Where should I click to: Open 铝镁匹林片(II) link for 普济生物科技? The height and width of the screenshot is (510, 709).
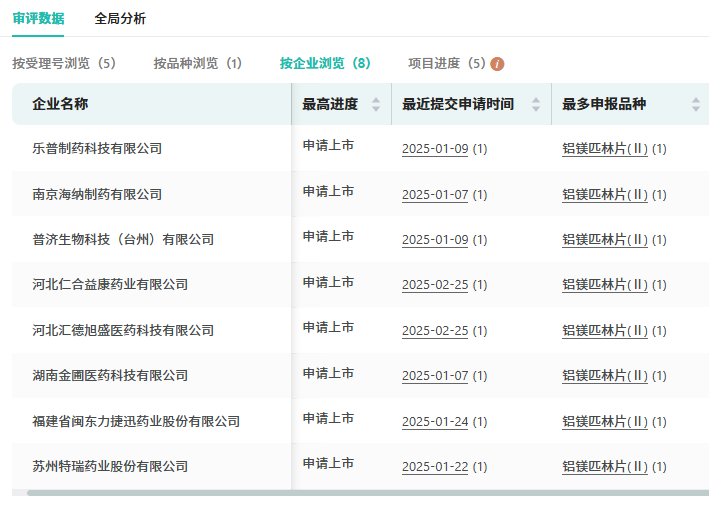coord(605,240)
